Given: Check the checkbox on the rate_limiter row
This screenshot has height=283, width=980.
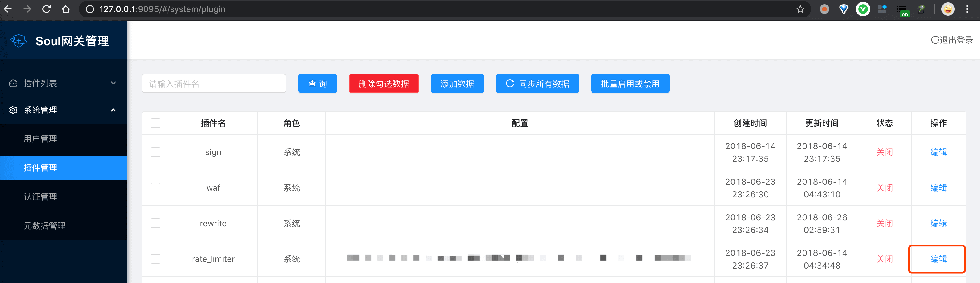Looking at the screenshot, I should pyautogui.click(x=155, y=259).
